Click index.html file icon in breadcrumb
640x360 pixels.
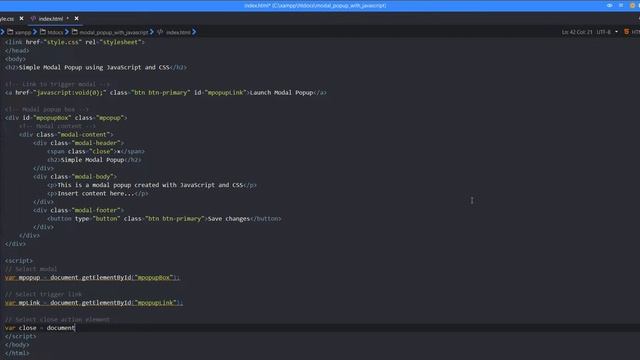point(160,32)
